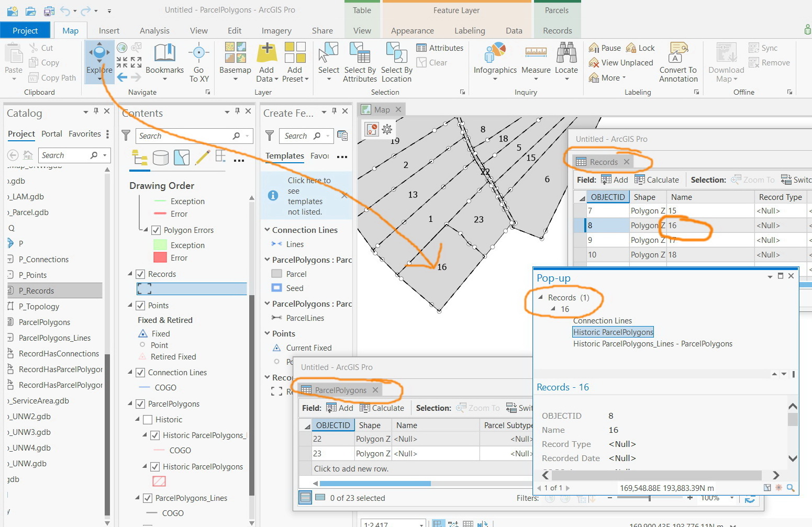This screenshot has width=812, height=527.
Task: Switch to the Imagery ribbon tab
Action: 276,30
